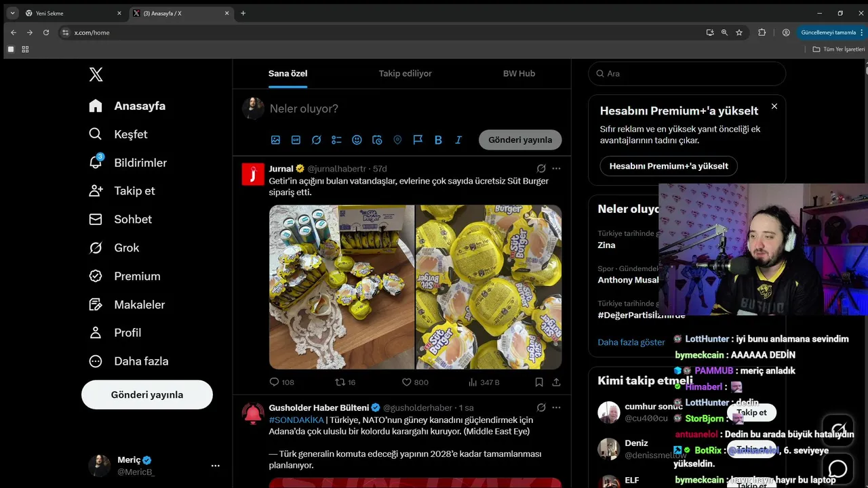Viewport: 868px width, 488px height.
Task: Toggle bold text formatting
Action: click(x=438, y=140)
